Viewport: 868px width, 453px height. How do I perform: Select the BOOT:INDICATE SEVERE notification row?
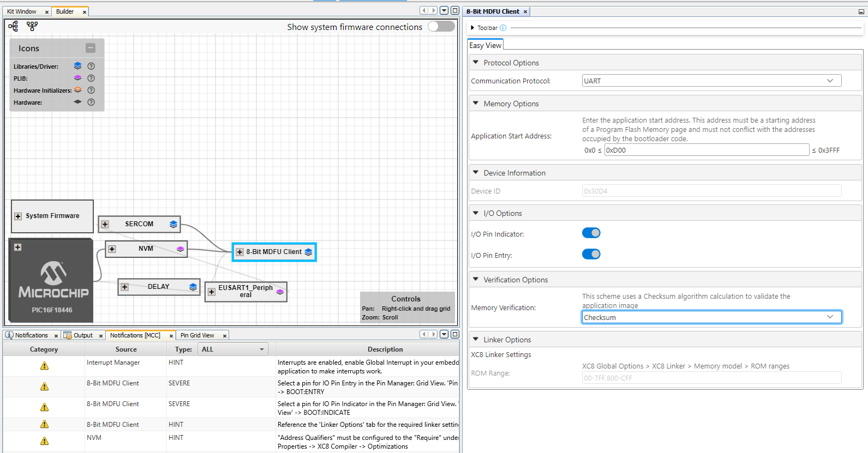[231, 408]
